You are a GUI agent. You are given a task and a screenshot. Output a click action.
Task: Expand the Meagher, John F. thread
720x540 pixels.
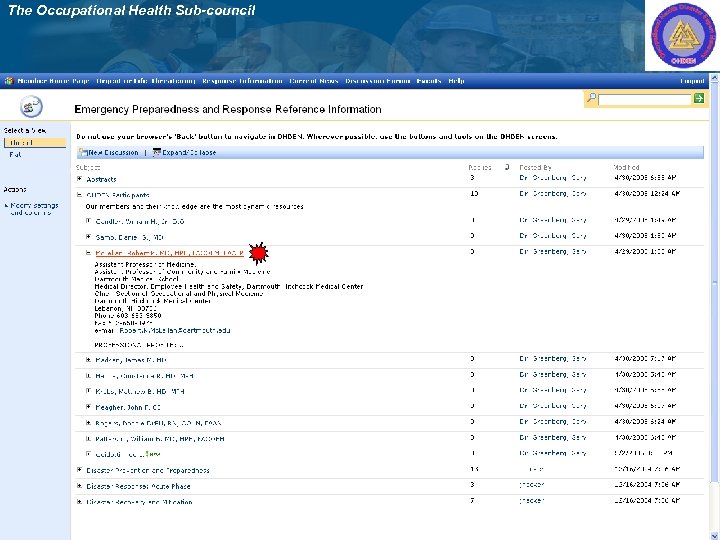[89, 407]
